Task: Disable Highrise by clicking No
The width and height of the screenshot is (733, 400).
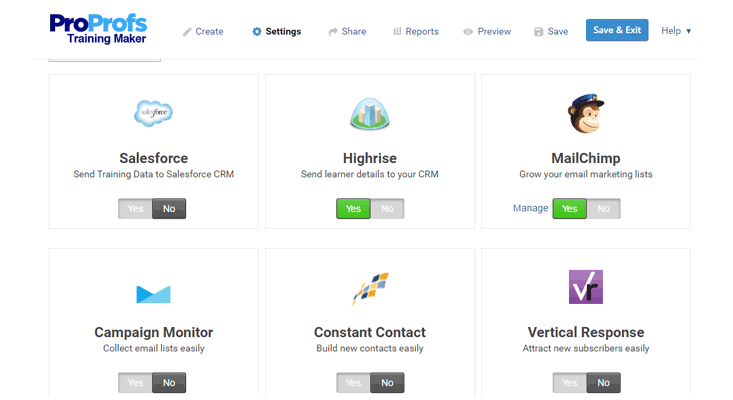Action: click(x=387, y=209)
